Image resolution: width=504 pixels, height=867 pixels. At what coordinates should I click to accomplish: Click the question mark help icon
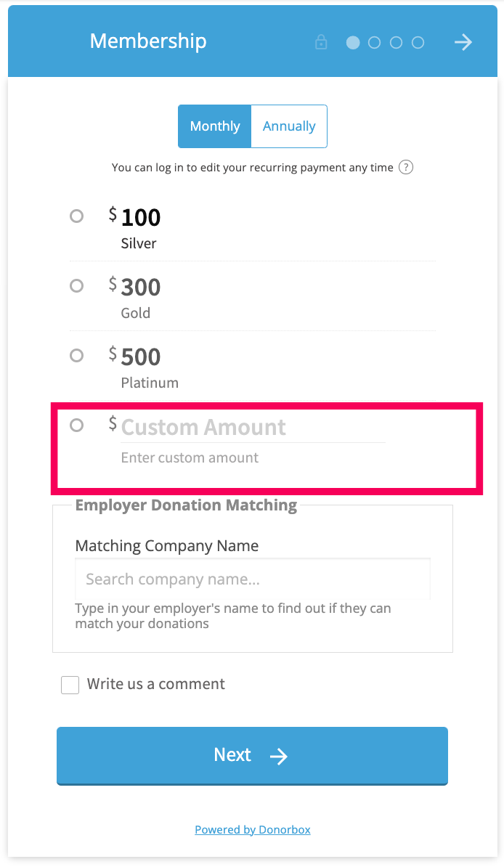tap(406, 167)
